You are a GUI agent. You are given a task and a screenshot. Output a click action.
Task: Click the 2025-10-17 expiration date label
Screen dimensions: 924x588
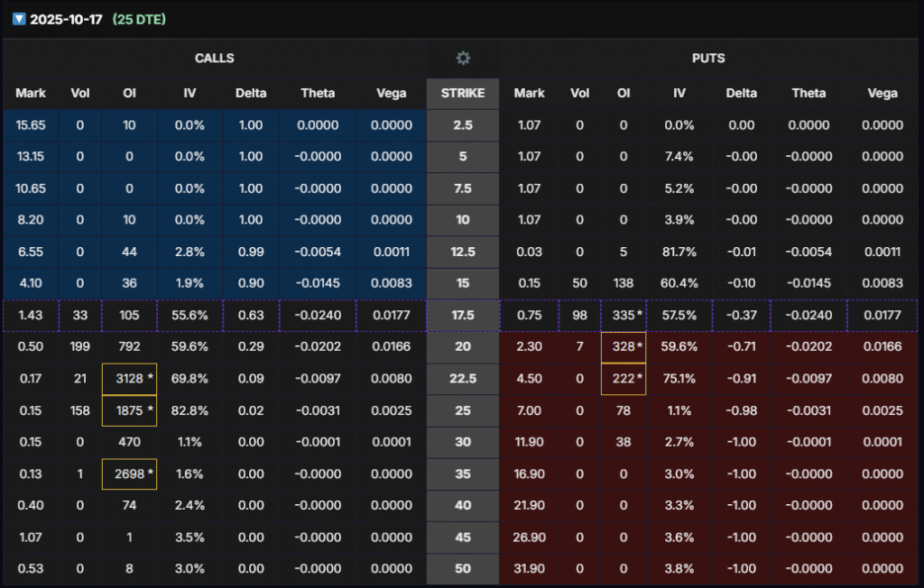pyautogui.click(x=66, y=19)
